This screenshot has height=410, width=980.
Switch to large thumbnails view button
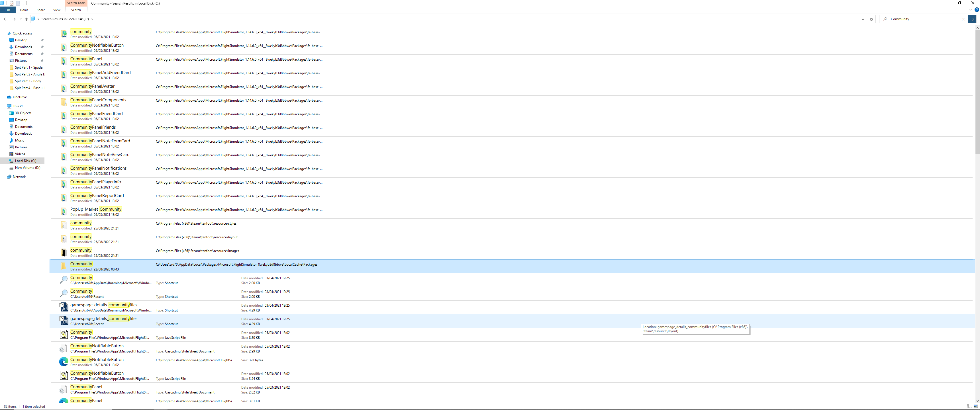tap(975, 406)
